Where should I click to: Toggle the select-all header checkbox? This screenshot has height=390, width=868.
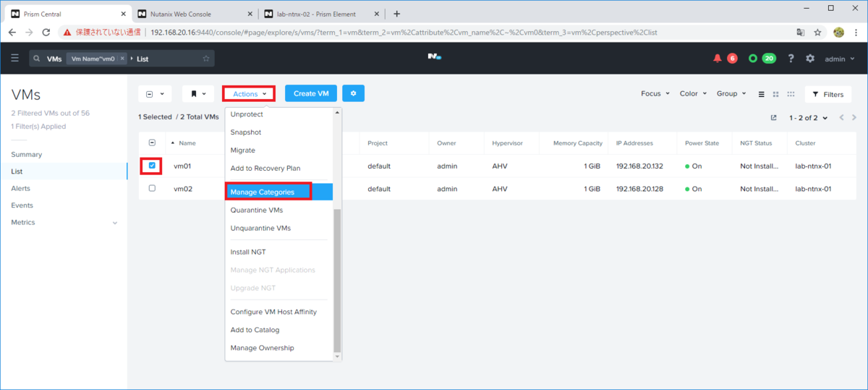[x=152, y=143]
